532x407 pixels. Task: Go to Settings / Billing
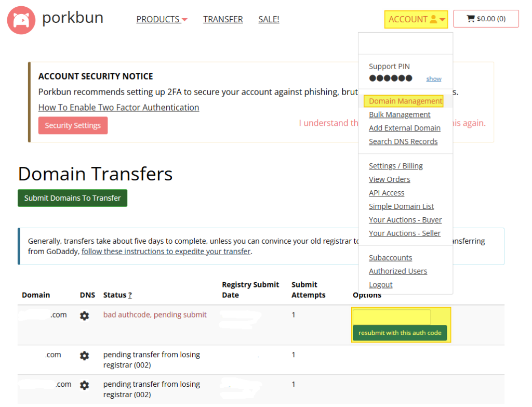pos(395,166)
